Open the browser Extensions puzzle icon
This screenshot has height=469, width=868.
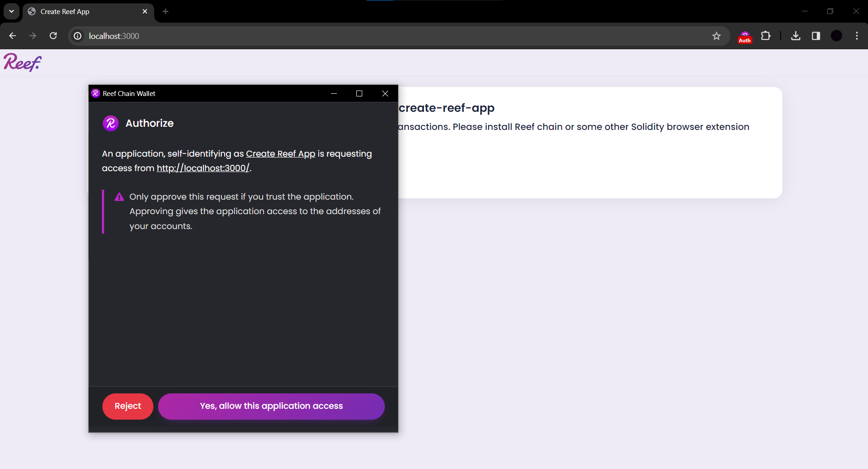click(766, 36)
